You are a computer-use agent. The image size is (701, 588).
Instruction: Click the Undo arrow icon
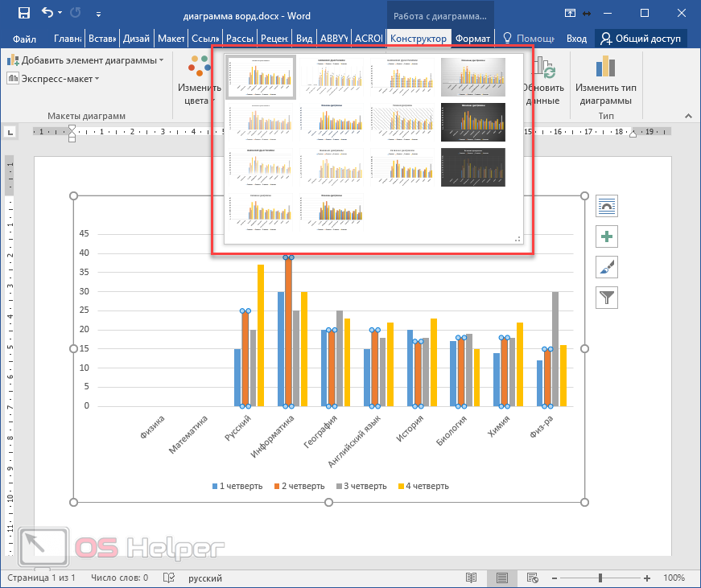point(47,13)
